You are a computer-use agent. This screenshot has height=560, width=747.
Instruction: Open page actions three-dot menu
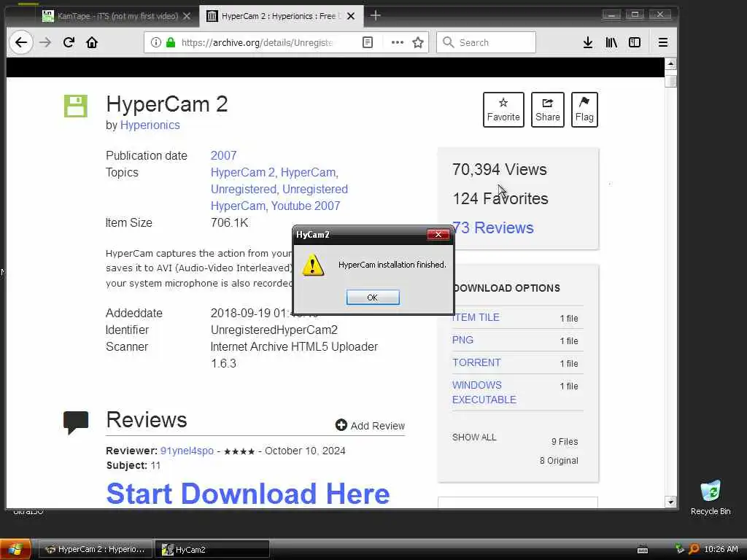click(398, 42)
